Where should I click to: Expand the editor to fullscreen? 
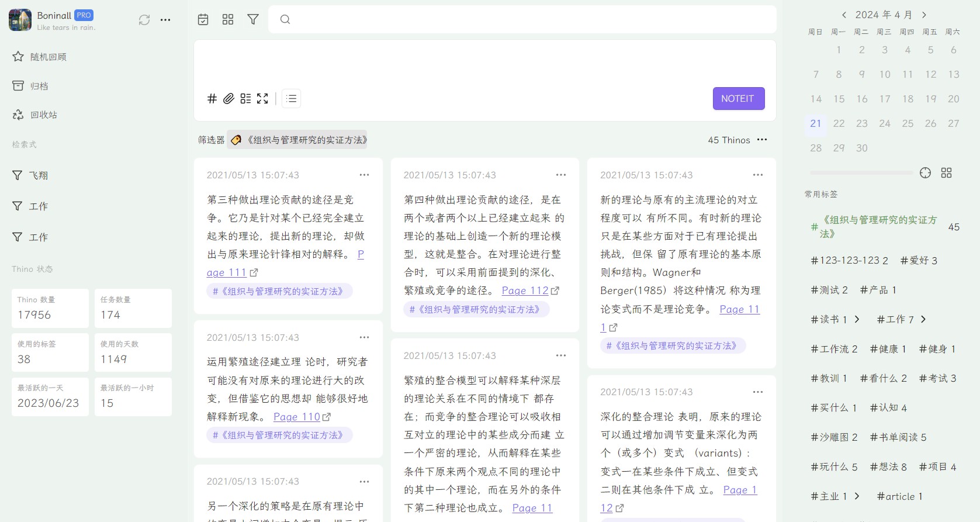(262, 98)
